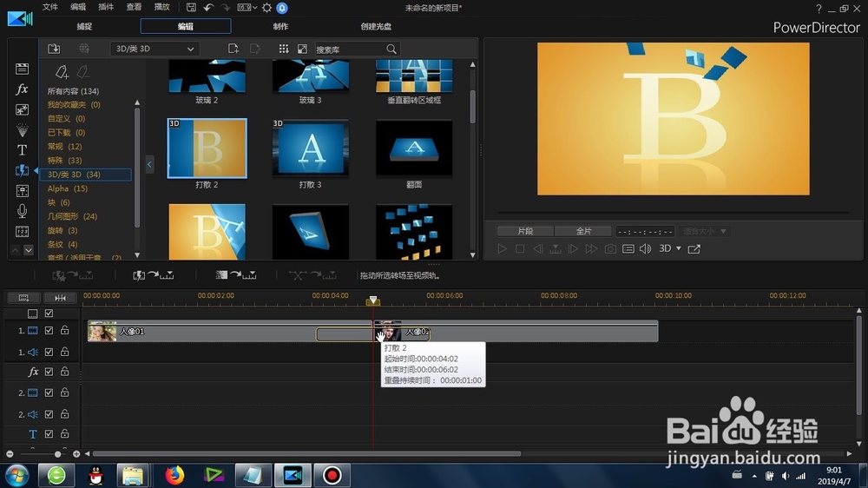The width and height of the screenshot is (868, 488).
Task: Open the settings gear icon
Action: 266,8
